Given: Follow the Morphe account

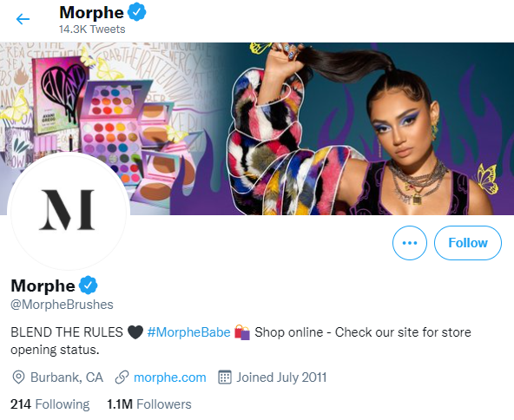Looking at the screenshot, I should tap(468, 243).
